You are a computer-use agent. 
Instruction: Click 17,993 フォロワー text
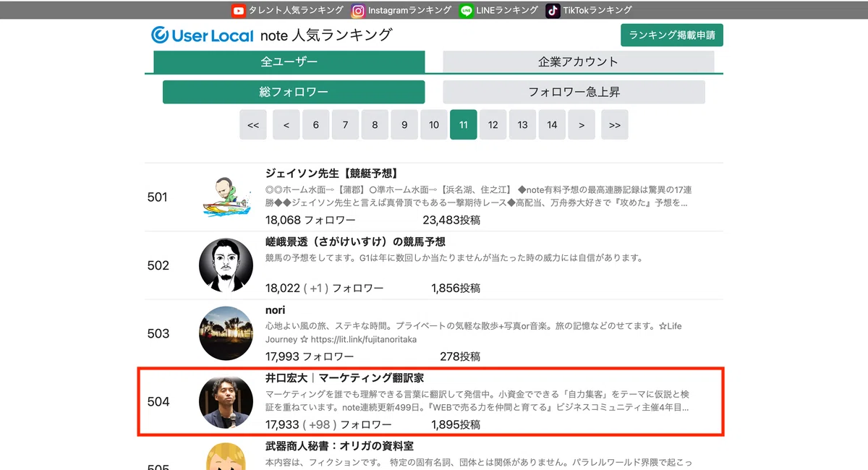[x=310, y=356]
